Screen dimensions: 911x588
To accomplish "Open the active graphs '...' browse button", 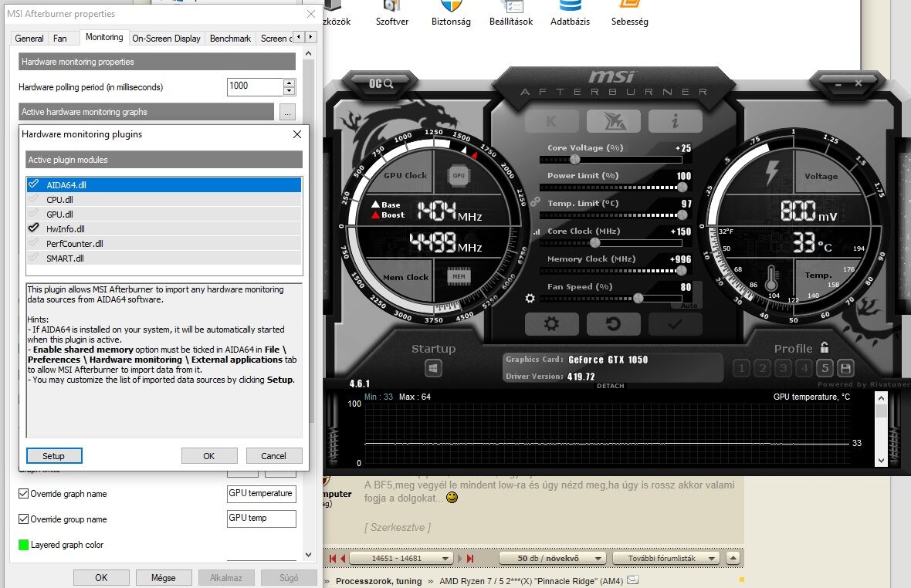I will coord(288,112).
